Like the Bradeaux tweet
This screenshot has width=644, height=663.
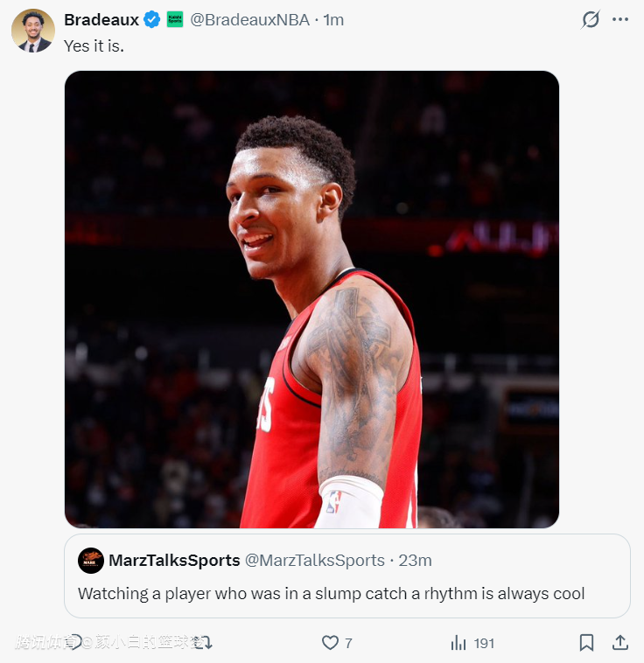[x=330, y=643]
